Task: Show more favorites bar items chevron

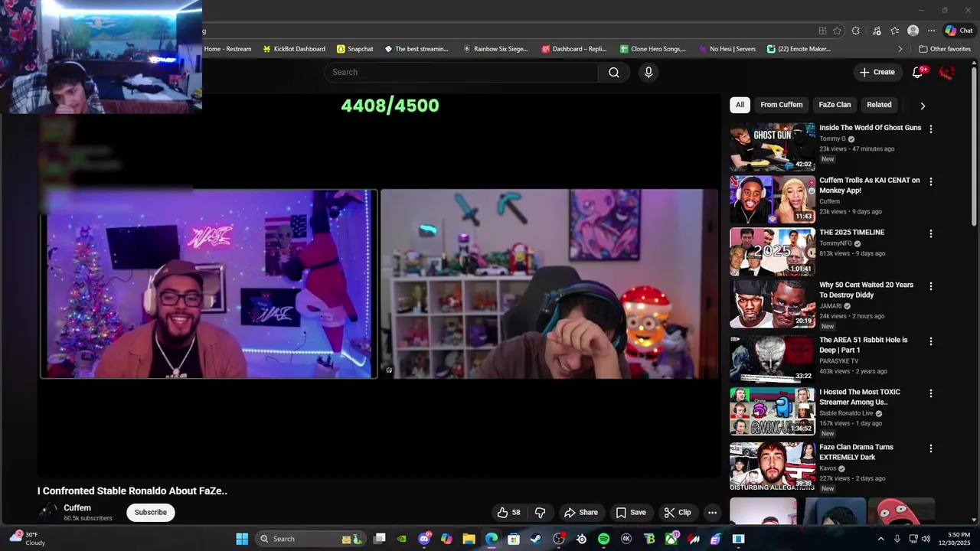Action: click(x=900, y=49)
